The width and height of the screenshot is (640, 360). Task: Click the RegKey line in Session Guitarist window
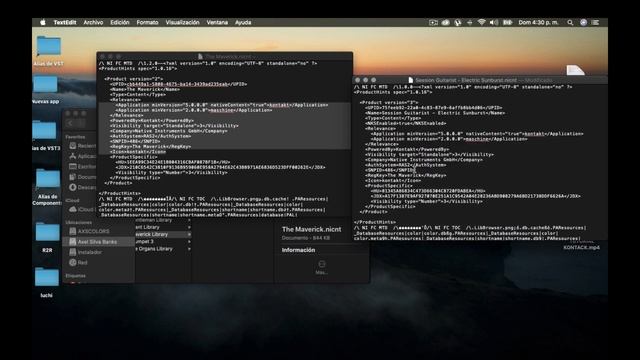pyautogui.click(x=406, y=176)
